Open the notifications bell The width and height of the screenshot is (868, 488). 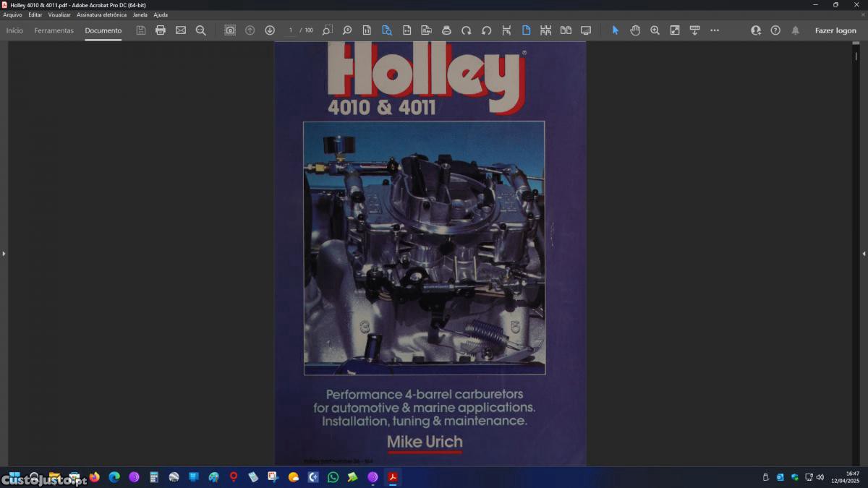(796, 30)
